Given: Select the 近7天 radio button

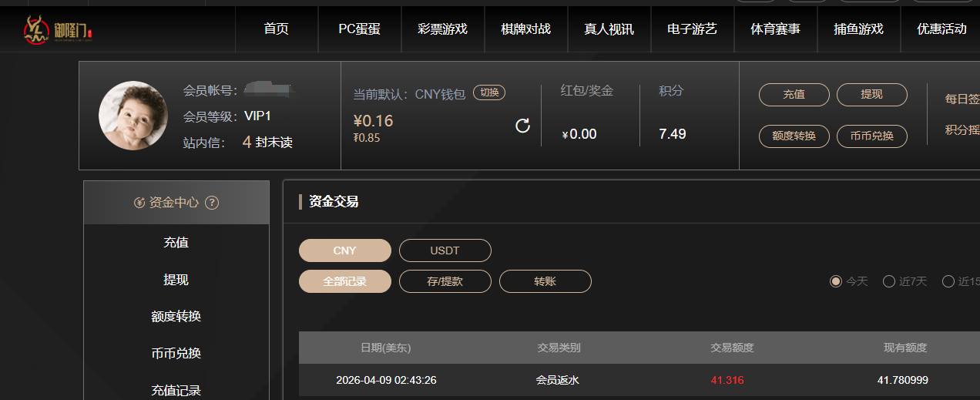Looking at the screenshot, I should (x=888, y=281).
